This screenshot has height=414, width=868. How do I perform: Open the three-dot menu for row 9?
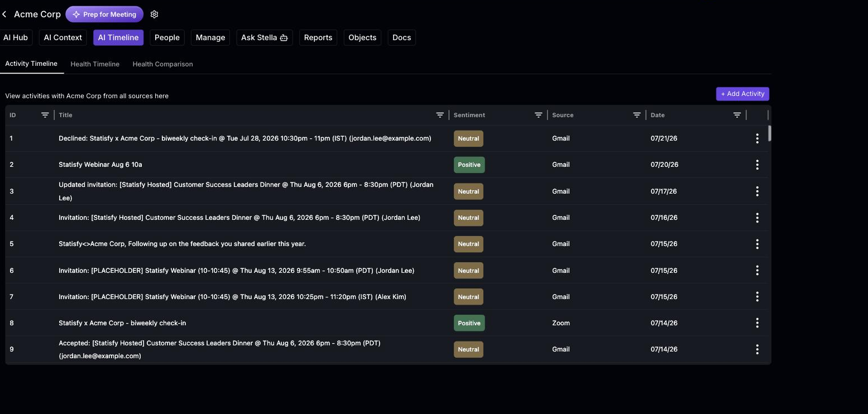point(757,349)
